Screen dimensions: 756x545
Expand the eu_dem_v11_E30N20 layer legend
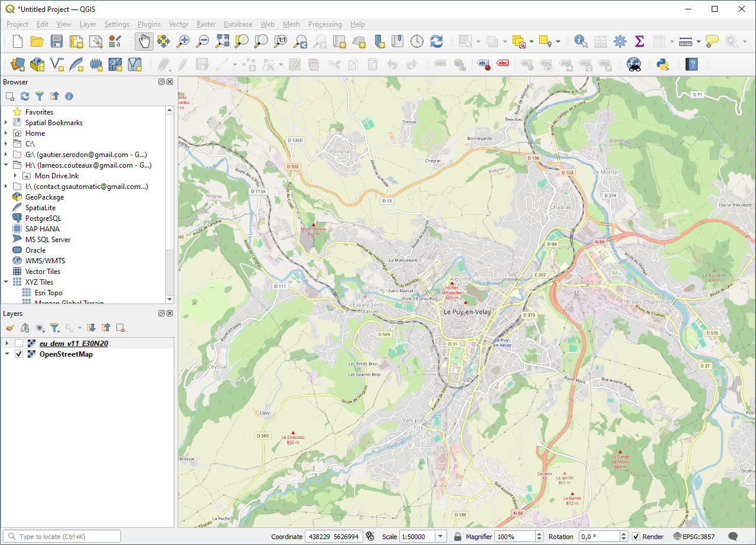[6, 343]
